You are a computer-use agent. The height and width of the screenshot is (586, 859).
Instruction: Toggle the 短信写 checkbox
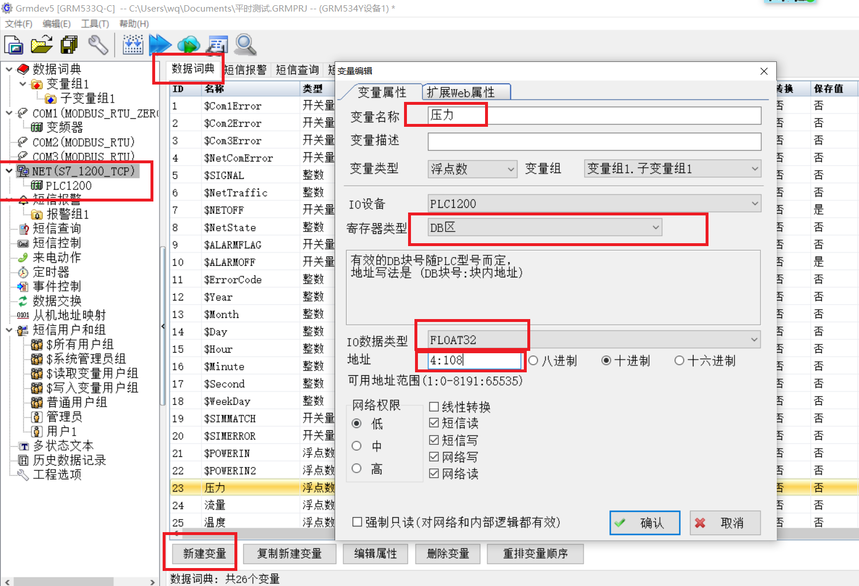[434, 440]
